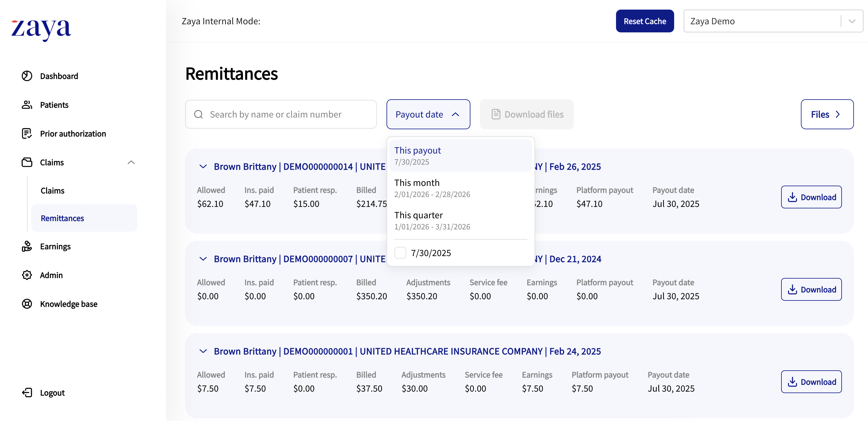Click the Prior authorization document icon

click(27, 134)
